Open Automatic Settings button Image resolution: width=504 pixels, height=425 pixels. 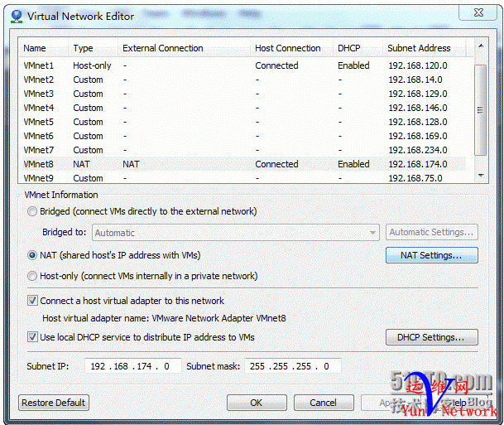[432, 232]
